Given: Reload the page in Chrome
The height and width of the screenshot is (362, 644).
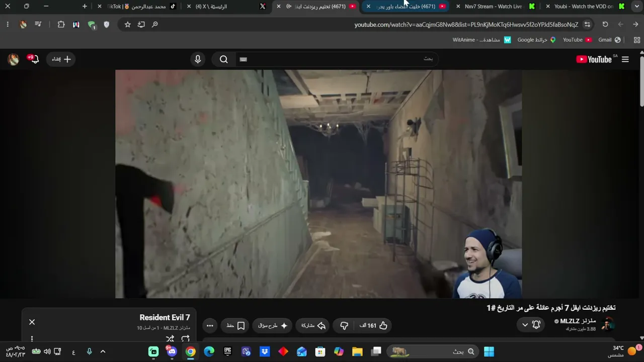Looking at the screenshot, I should 605,24.
